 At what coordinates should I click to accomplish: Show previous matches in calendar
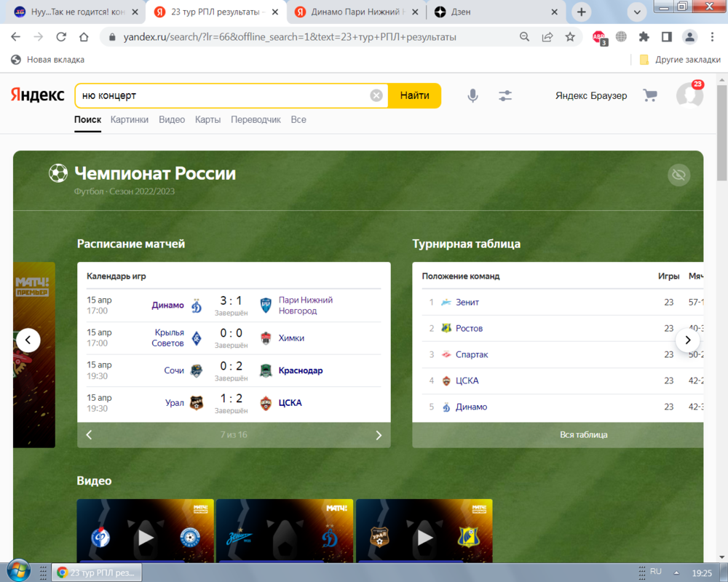(x=89, y=435)
